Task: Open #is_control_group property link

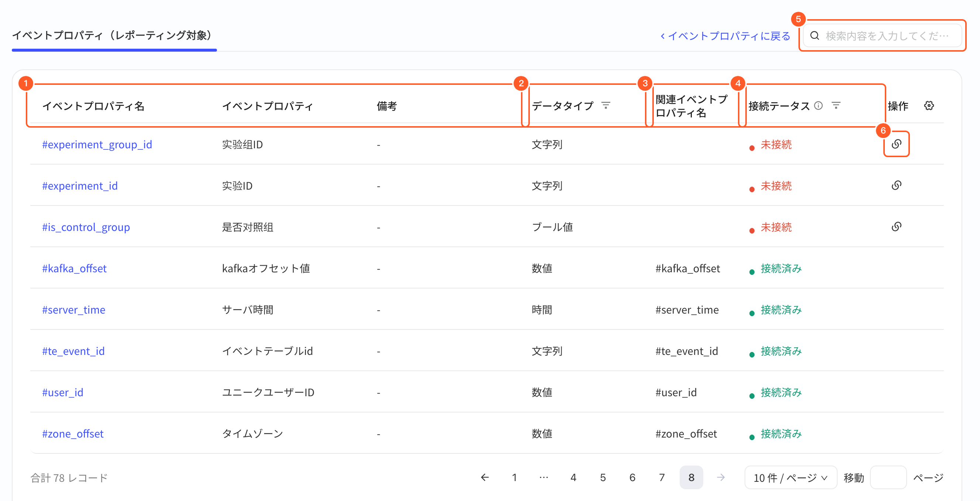Action: click(86, 227)
